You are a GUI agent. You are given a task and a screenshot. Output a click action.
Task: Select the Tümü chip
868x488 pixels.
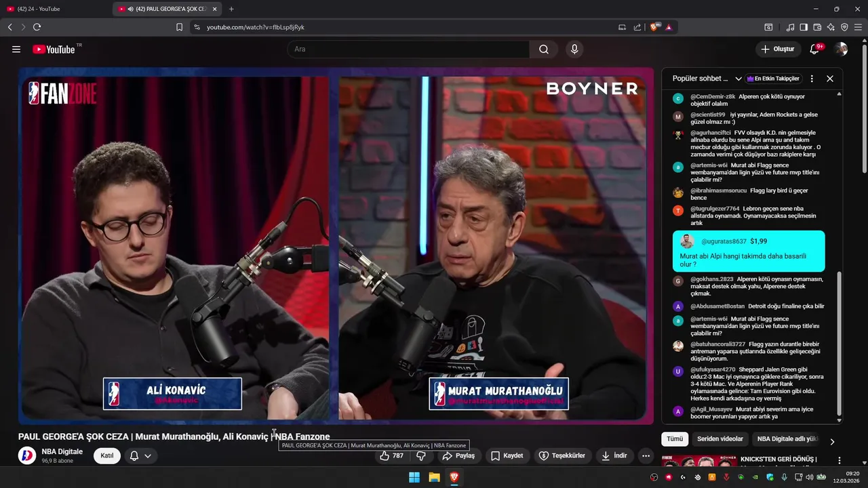click(x=675, y=439)
